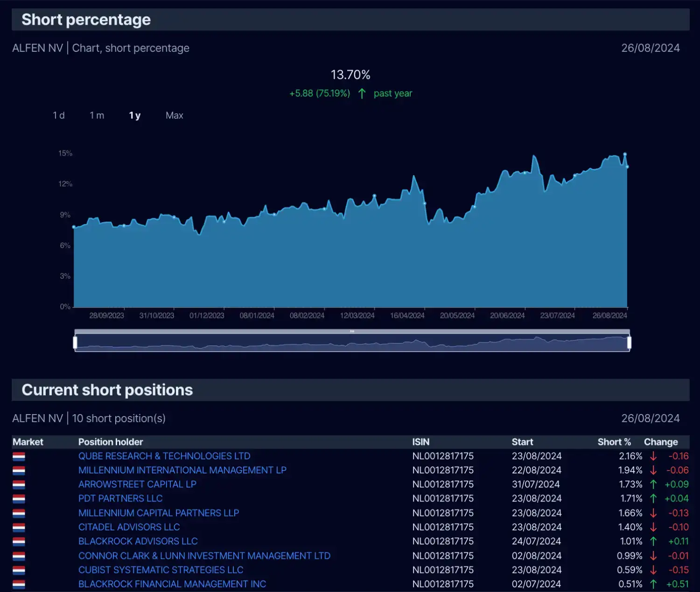Click the green up arrow next to past year
Screen dimensions: 700x592
(362, 93)
